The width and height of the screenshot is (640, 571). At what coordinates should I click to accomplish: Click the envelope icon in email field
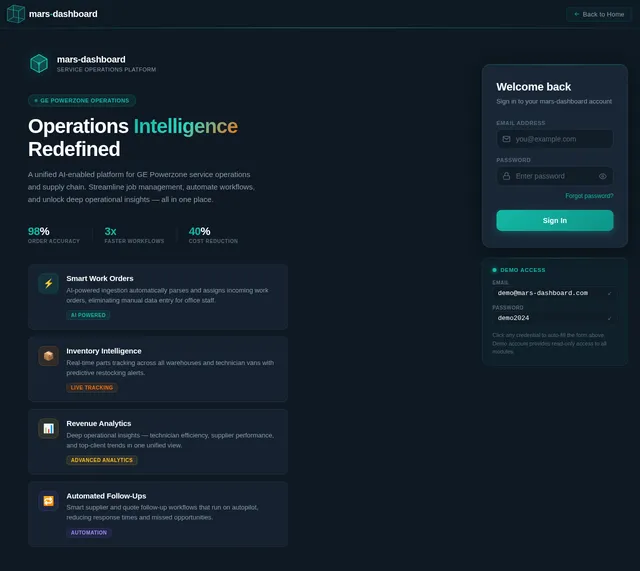pyautogui.click(x=507, y=139)
